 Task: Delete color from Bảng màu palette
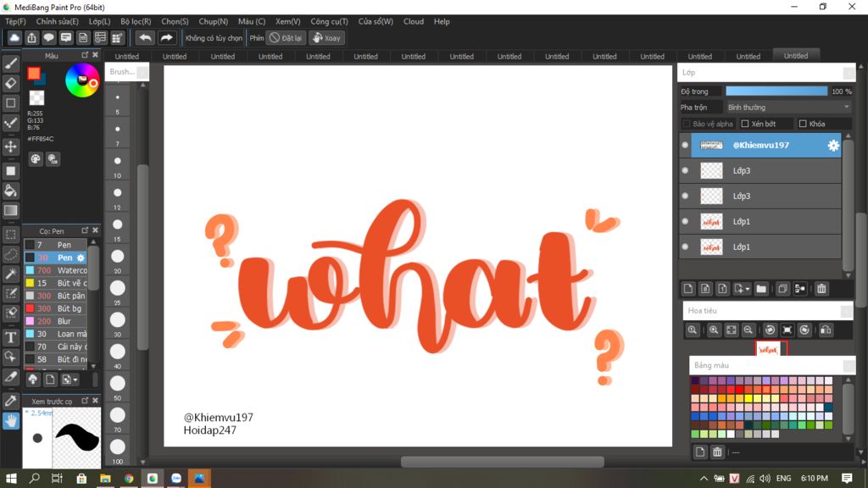point(717,452)
